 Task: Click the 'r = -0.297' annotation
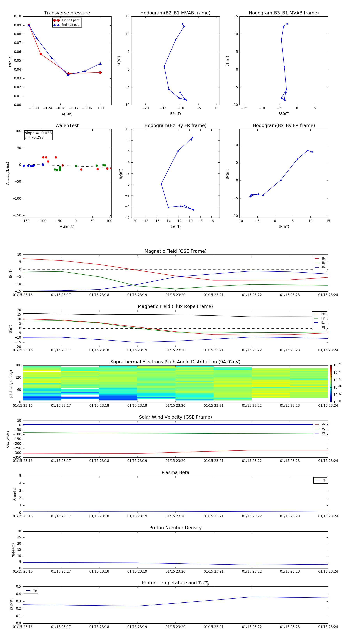(35, 137)
